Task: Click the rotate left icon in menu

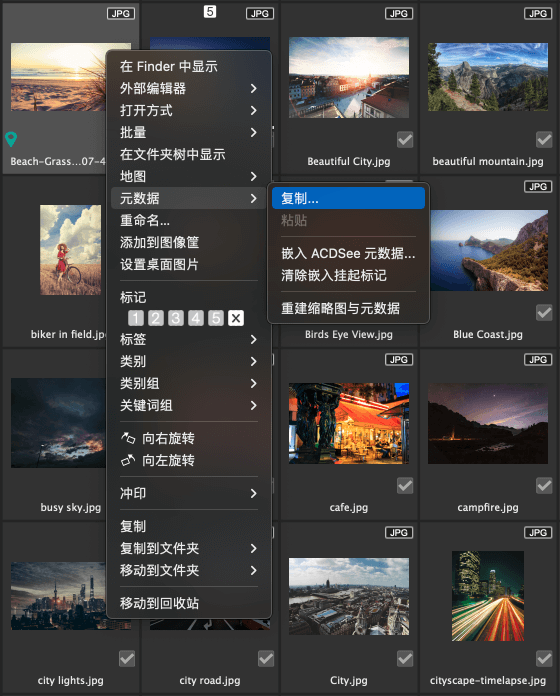Action: (128, 460)
